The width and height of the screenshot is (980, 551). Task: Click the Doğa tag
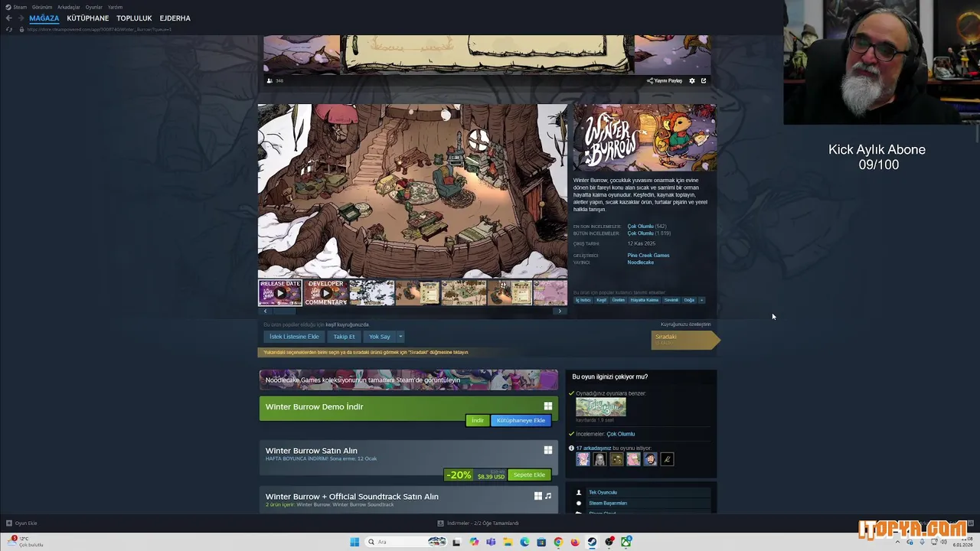tap(689, 300)
